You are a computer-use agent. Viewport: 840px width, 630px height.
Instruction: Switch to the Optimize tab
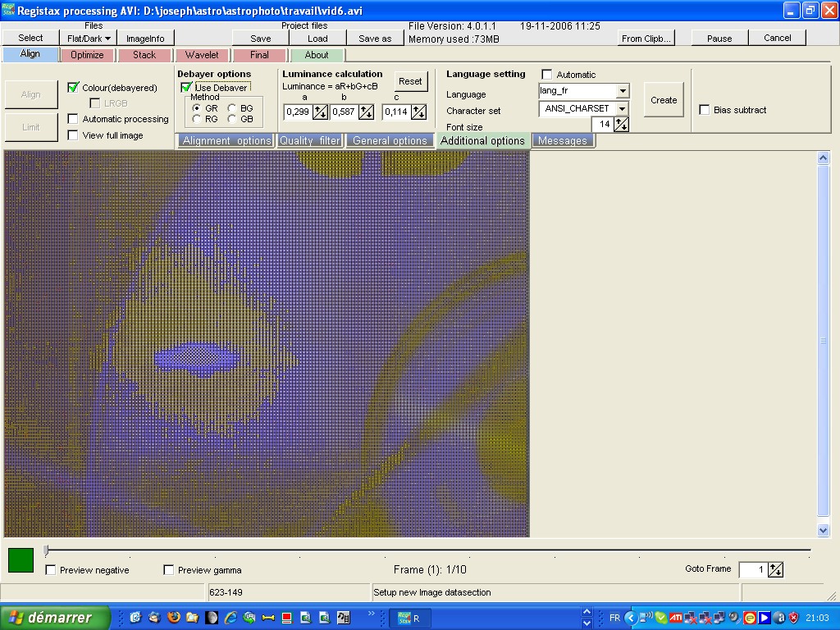coord(87,55)
